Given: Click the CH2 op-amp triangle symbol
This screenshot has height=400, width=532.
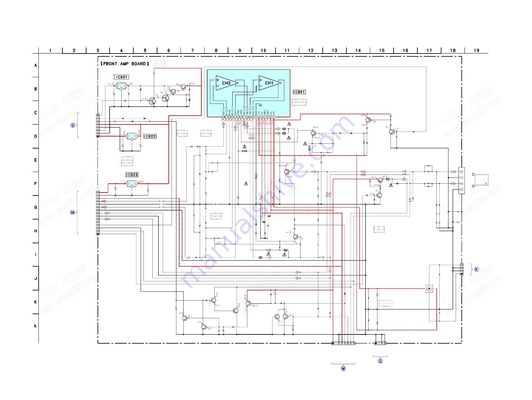Looking at the screenshot, I should tap(227, 83).
